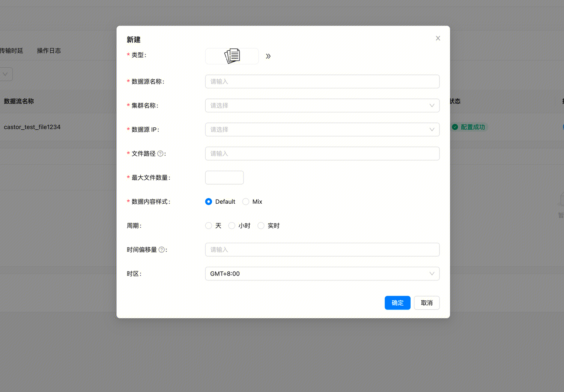Select the Mix data content style
Screen dimensions: 564x392
click(x=246, y=202)
